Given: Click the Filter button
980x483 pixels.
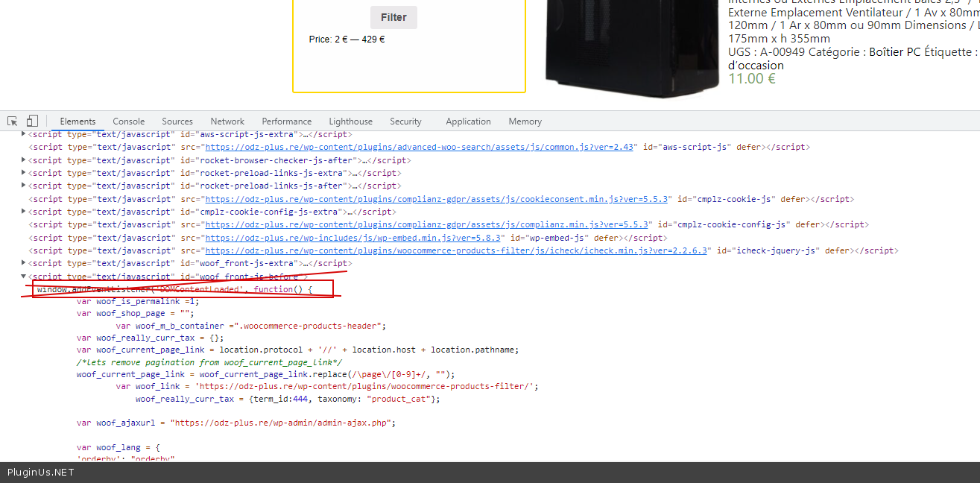Looking at the screenshot, I should coord(393,17).
